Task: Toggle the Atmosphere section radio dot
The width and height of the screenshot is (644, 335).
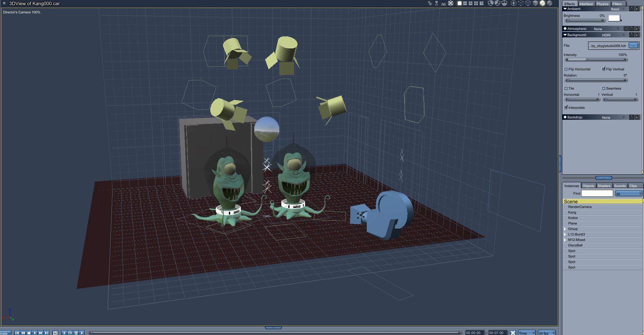Action: click(565, 29)
